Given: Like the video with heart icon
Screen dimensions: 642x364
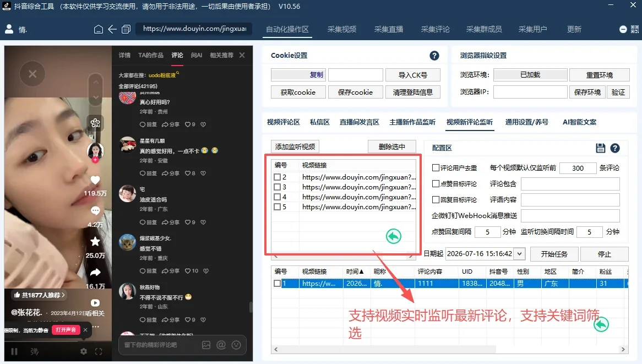Looking at the screenshot, I should pos(95,180).
